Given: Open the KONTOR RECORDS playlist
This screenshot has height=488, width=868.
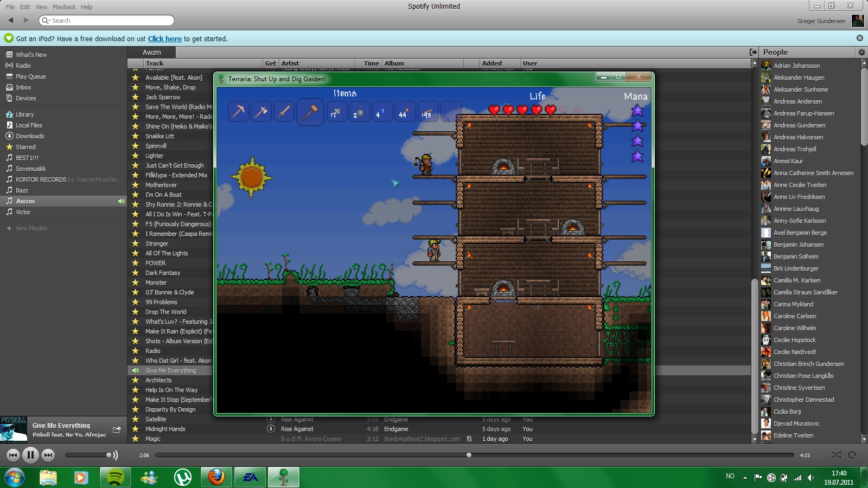Looking at the screenshot, I should [x=41, y=179].
